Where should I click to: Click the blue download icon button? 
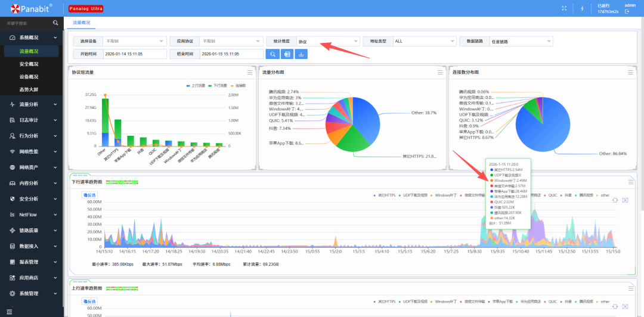[301, 54]
